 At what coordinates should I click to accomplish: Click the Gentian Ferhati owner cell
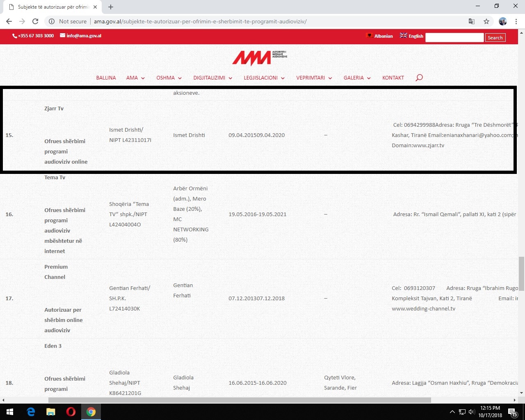[183, 290]
